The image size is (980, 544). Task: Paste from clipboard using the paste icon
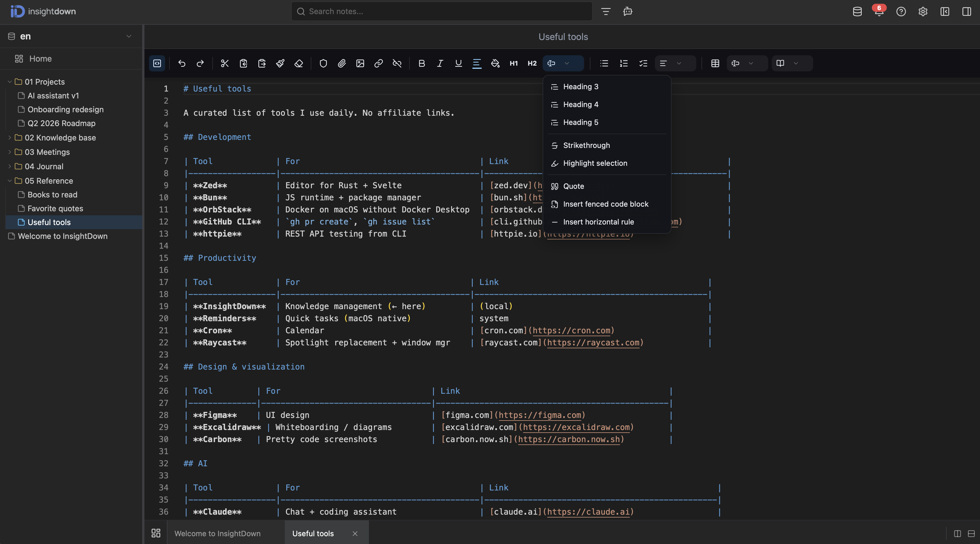click(x=262, y=63)
